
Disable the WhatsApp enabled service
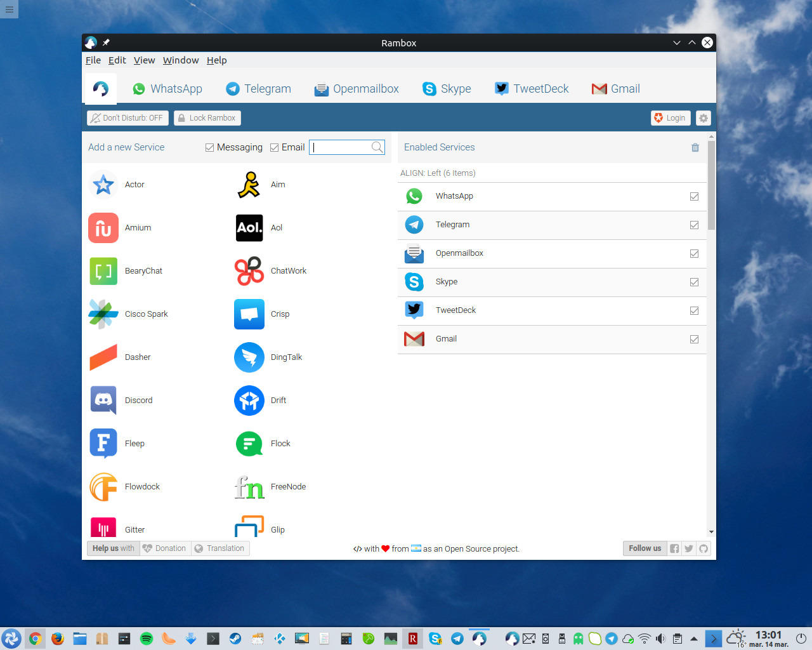[x=694, y=196]
